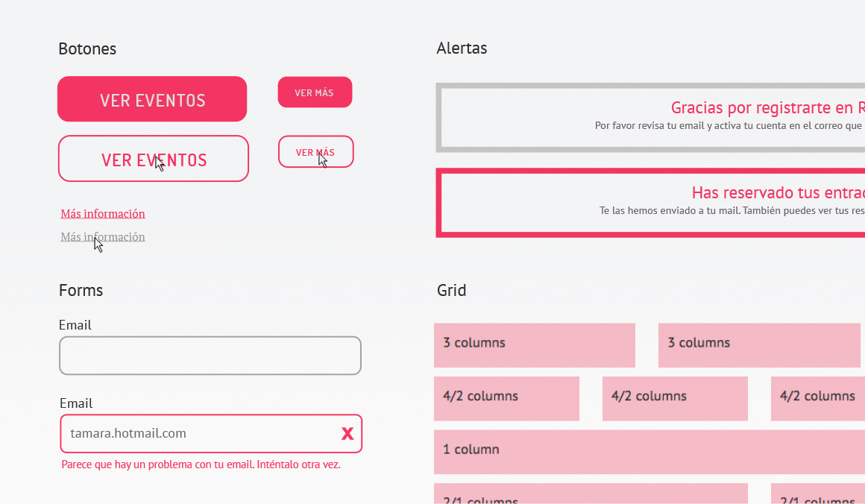Click the red X icon in email field
This screenshot has height=504, width=865.
point(347,434)
